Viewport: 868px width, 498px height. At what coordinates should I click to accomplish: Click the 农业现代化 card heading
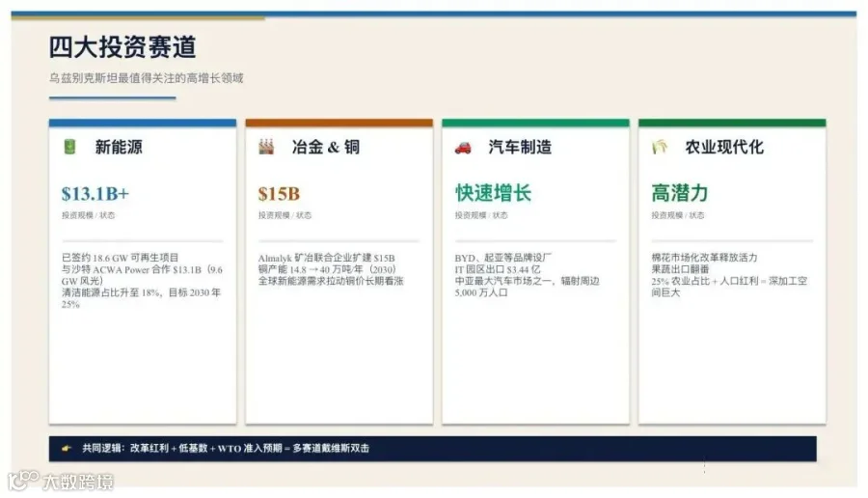724,147
